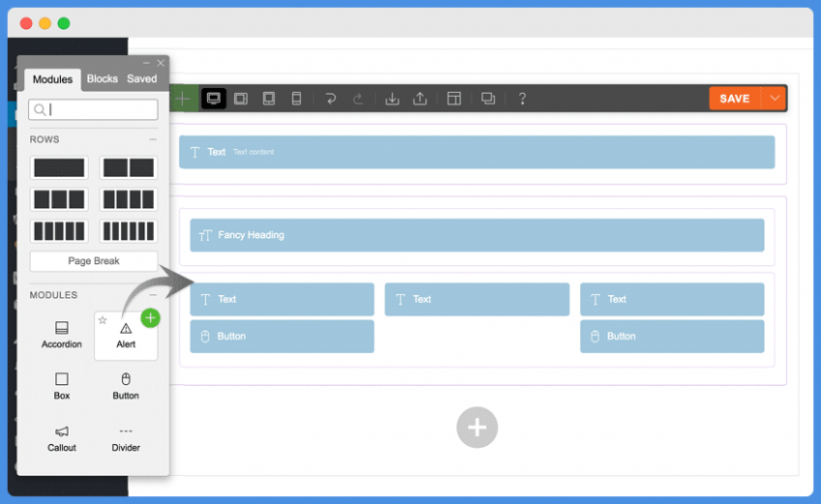821x504 pixels.
Task: Switch to the Saved tab
Action: point(141,79)
